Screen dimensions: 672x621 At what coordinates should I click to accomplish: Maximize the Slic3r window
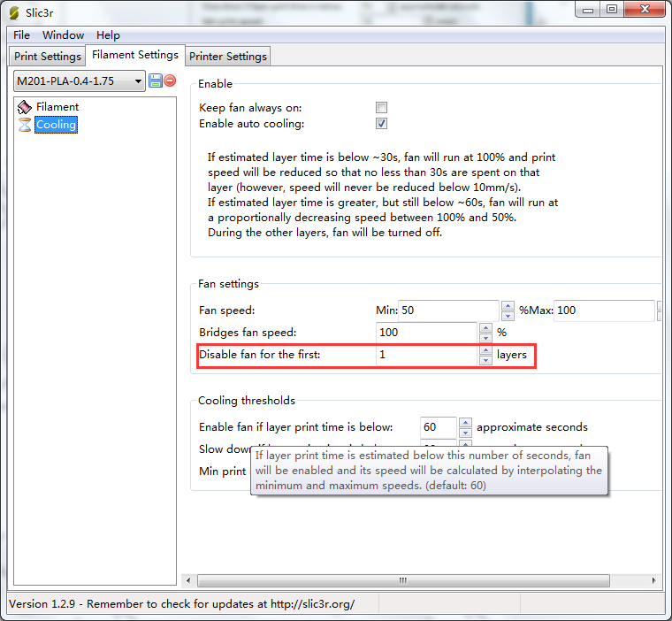[x=612, y=10]
